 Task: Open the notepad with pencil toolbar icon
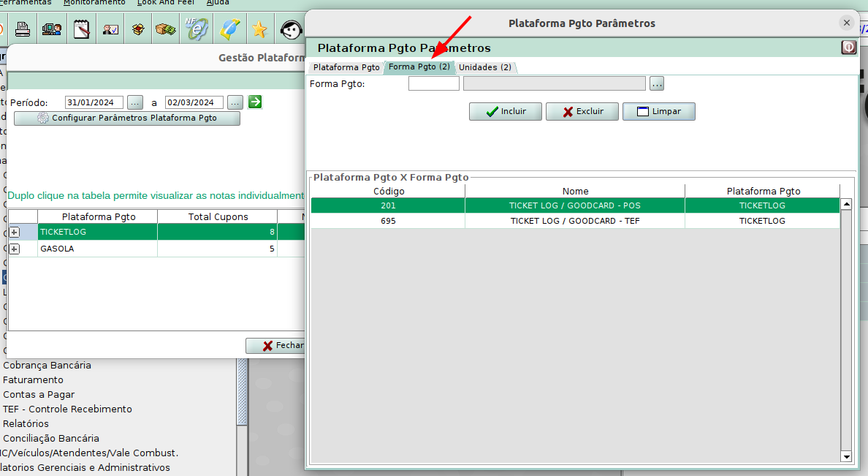(81, 30)
